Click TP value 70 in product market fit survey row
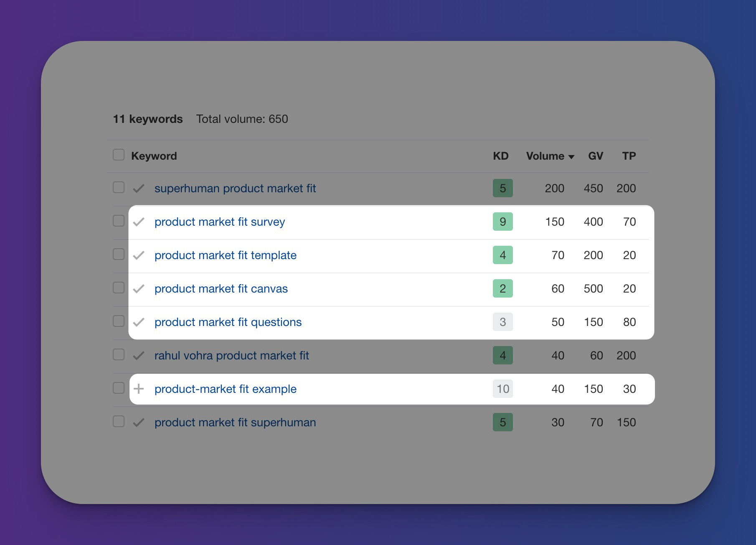 [x=629, y=222]
